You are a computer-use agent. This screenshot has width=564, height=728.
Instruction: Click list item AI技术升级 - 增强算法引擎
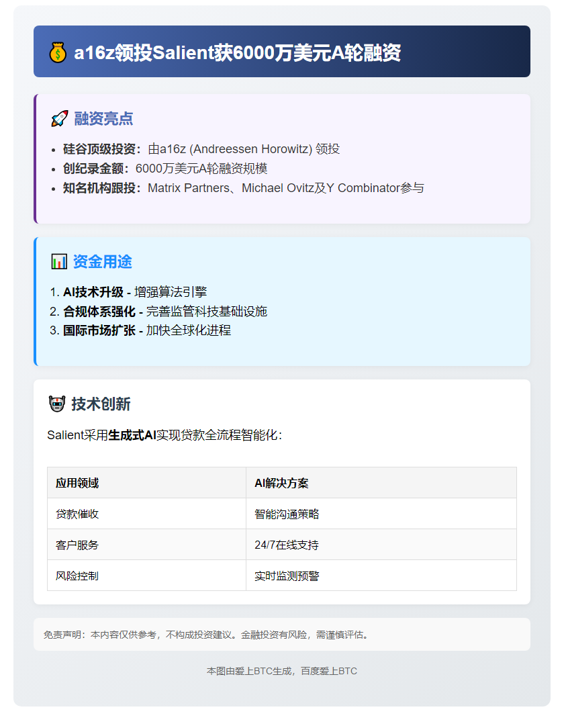134,292
